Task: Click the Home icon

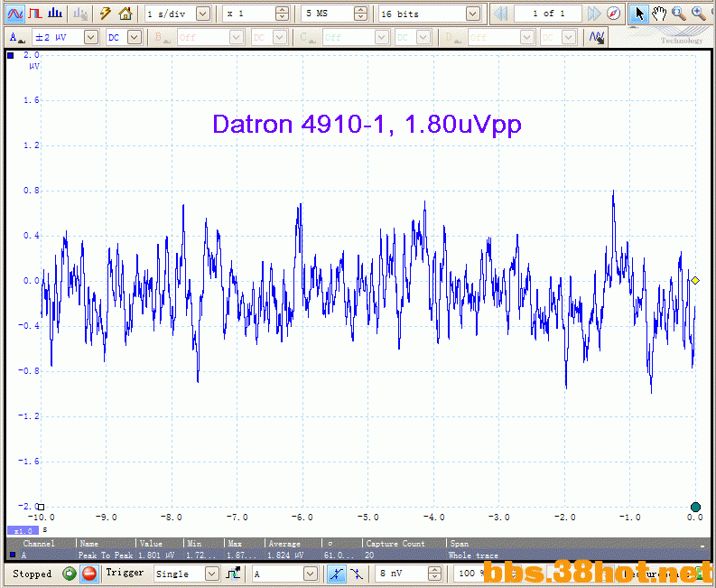Action: click(x=126, y=14)
